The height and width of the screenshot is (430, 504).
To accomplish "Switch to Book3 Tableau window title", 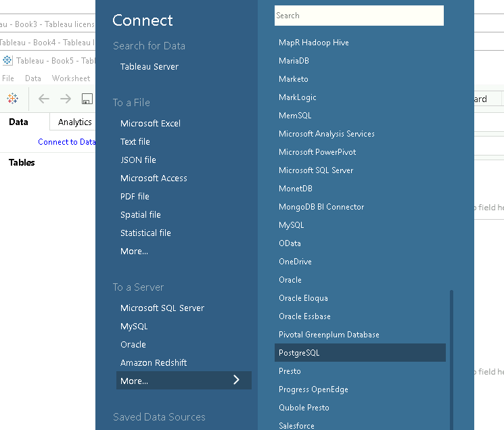I will pyautogui.click(x=47, y=24).
